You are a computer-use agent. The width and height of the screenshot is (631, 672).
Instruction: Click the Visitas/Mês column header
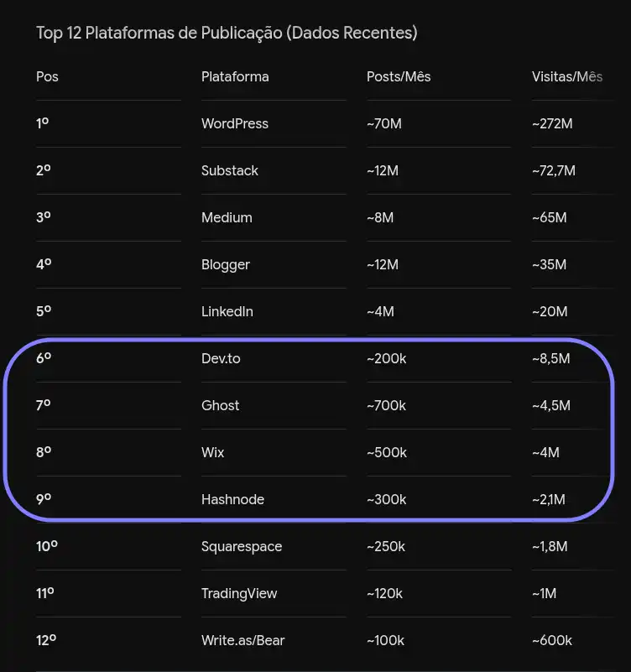tap(567, 76)
